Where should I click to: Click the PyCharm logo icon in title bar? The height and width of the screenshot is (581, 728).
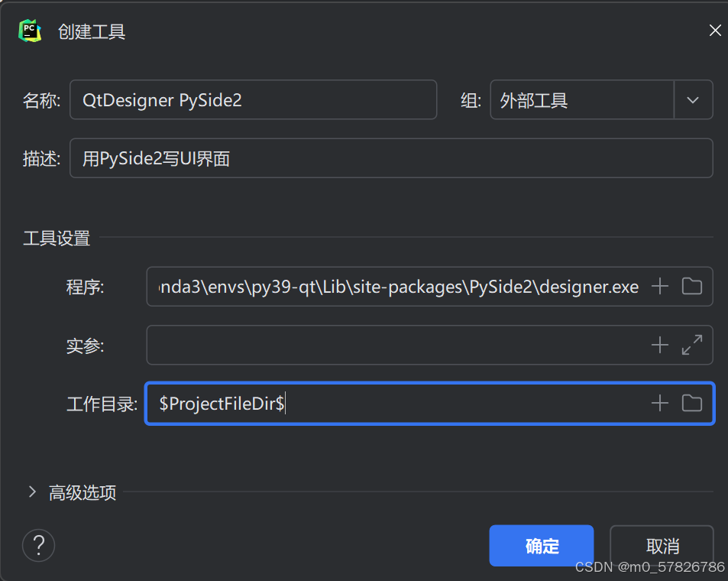[x=30, y=31]
